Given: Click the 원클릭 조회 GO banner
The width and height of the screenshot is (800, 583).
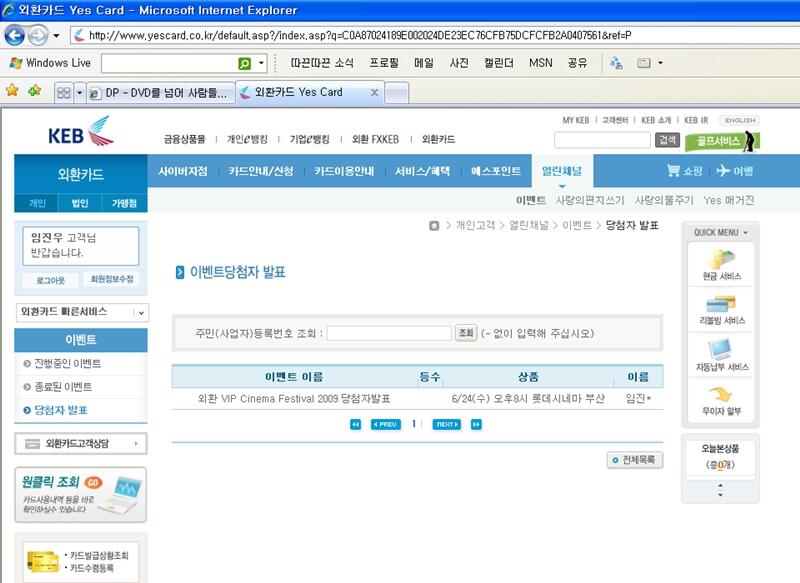Looking at the screenshot, I should (81, 494).
